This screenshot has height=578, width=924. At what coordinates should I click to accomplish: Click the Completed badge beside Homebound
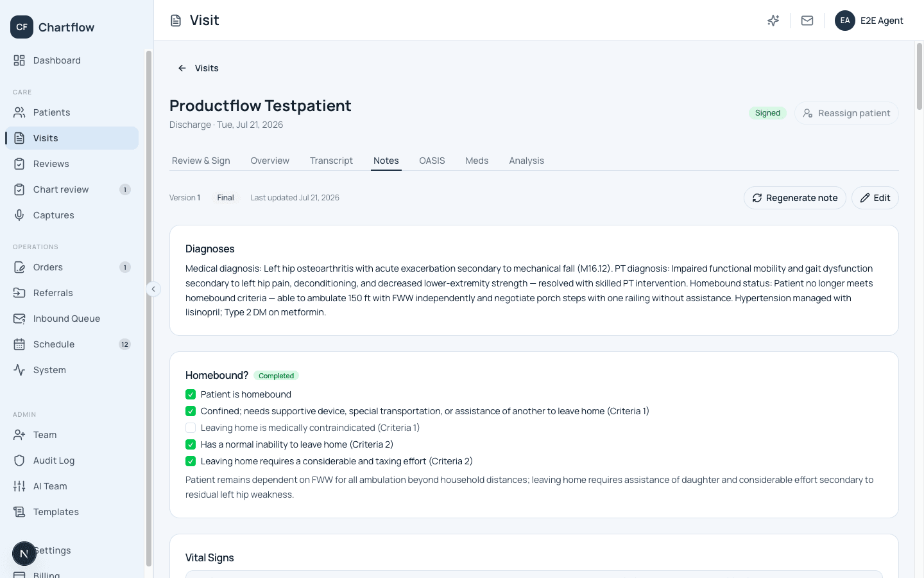(x=276, y=376)
